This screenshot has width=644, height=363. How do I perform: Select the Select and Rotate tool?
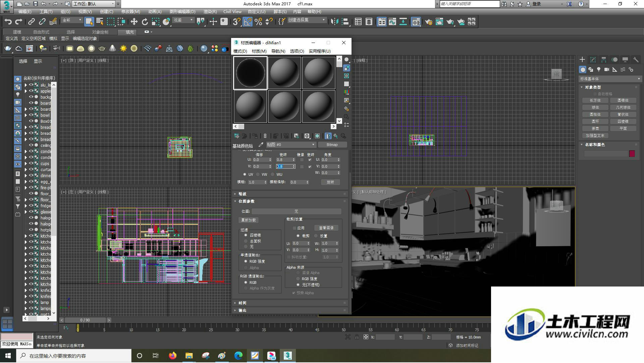click(x=145, y=22)
